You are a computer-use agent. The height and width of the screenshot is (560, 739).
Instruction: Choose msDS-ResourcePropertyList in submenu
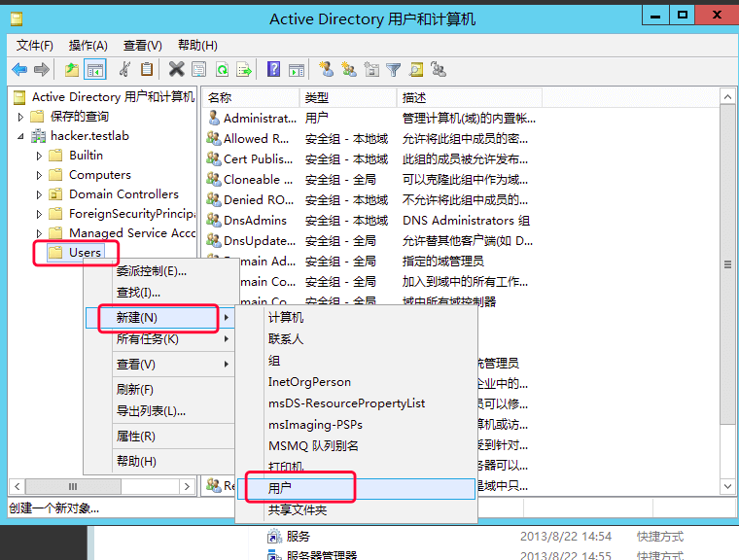[x=357, y=403]
